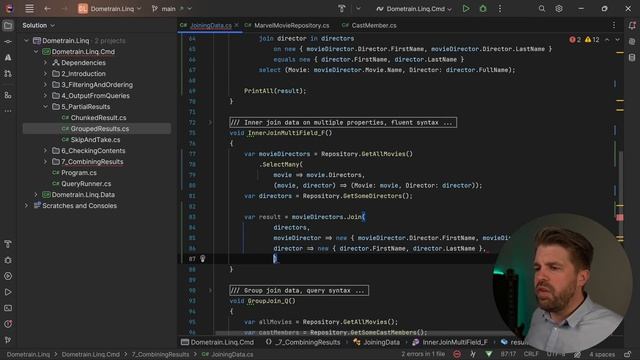The image size is (640, 360).
Task: Expand the 7_CombiningResults folder
Action: click(45, 162)
